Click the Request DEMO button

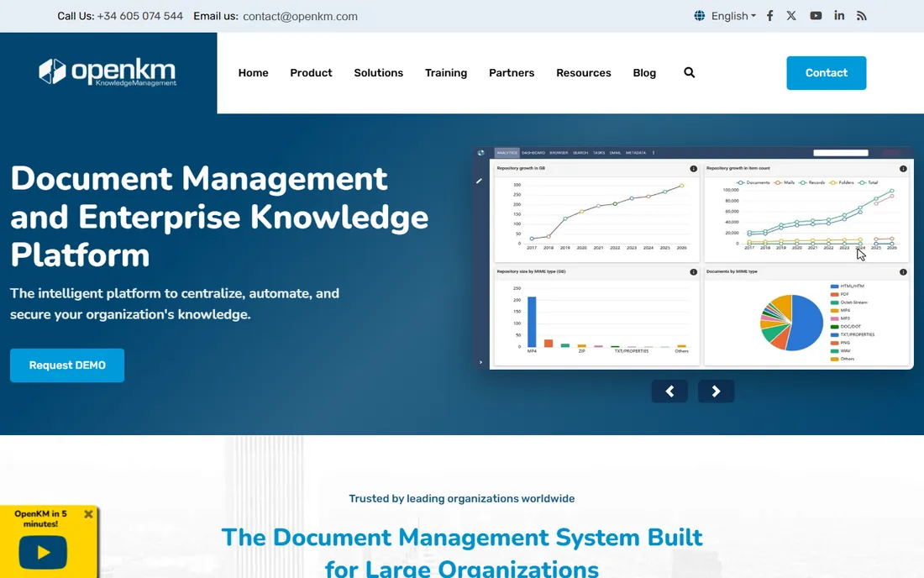(67, 365)
